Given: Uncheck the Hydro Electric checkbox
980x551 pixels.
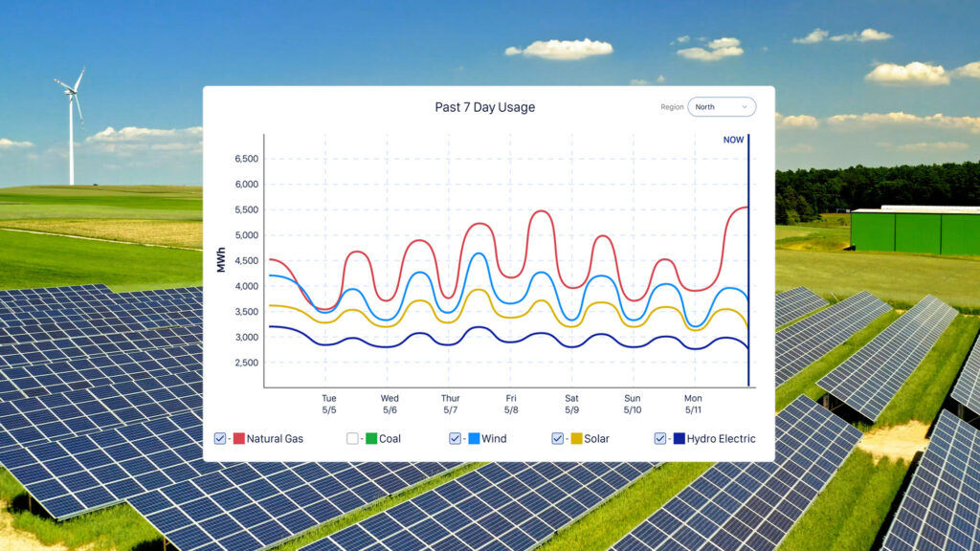Looking at the screenshot, I should [x=660, y=438].
